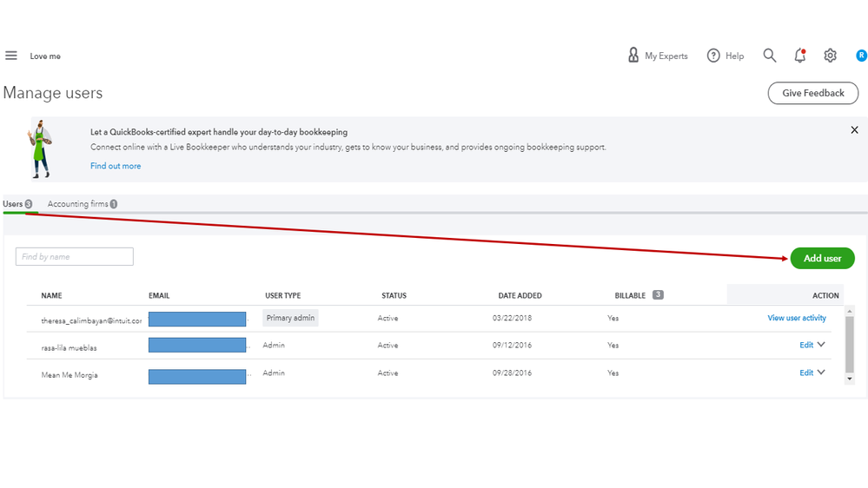Click the search magnifier icon
The height and width of the screenshot is (488, 868).
pos(770,56)
